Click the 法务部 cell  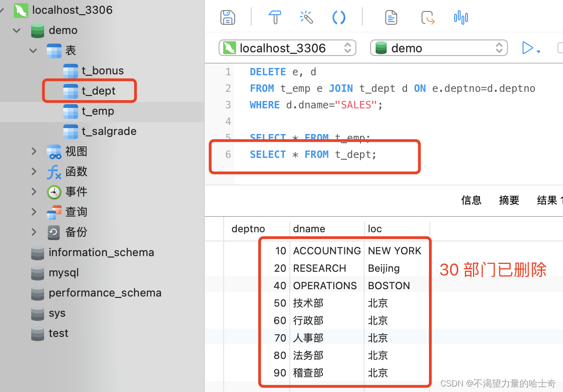[308, 355]
